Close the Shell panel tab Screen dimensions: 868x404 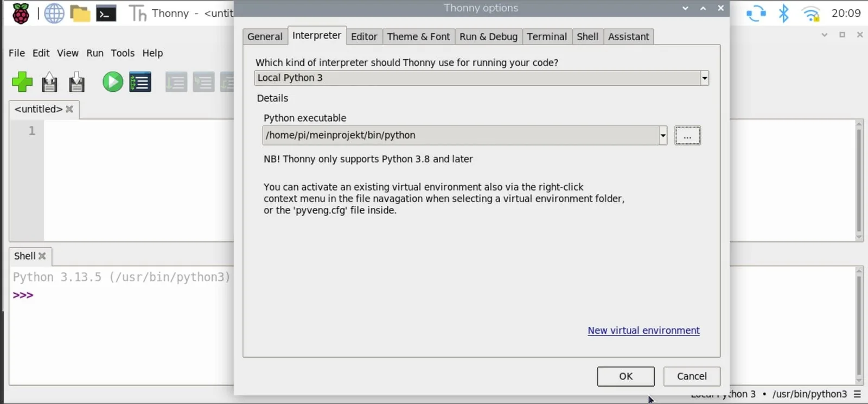tap(42, 256)
